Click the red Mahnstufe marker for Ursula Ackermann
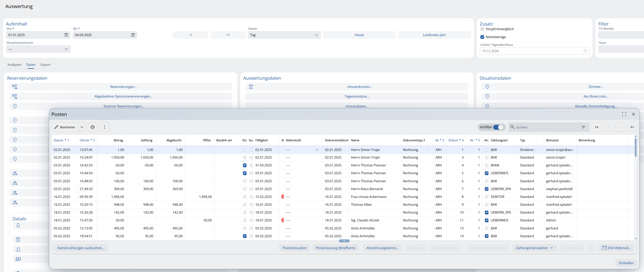This screenshot has height=272, width=644. [282, 197]
